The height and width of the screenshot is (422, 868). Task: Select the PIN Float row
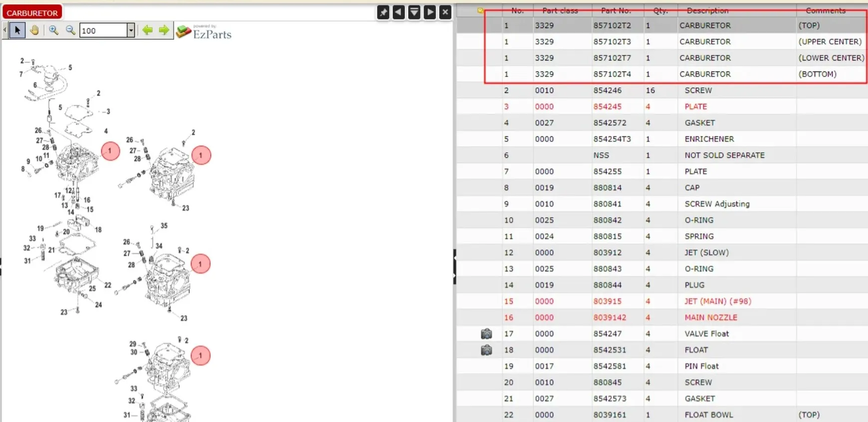(x=662, y=366)
